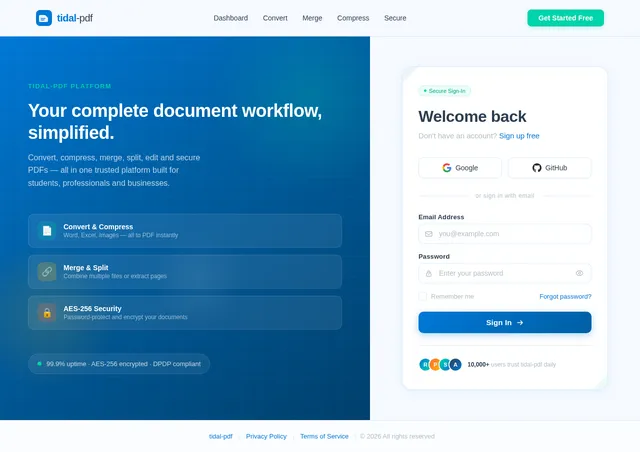Open the Privacy Policy footer link
The image size is (640, 452).
click(266, 436)
